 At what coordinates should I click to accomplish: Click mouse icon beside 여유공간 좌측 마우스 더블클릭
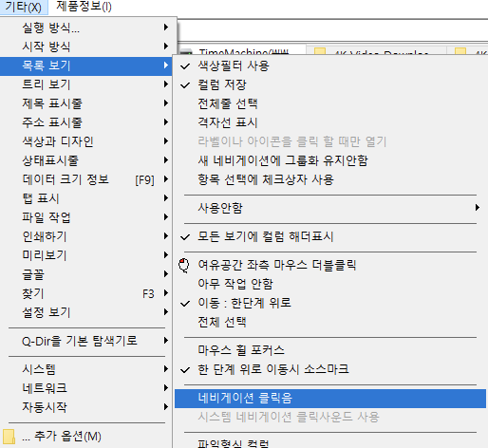click(184, 265)
